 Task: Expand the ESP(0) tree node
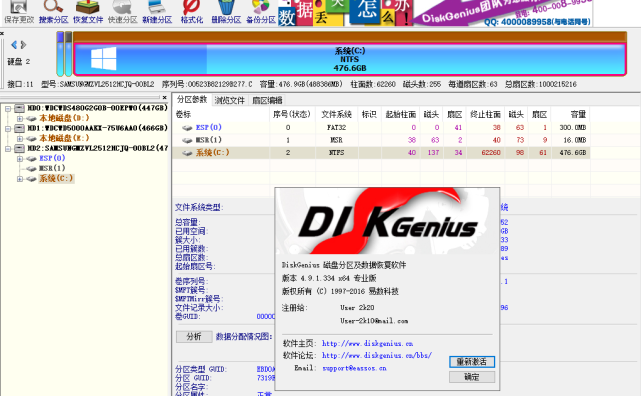click(20, 159)
